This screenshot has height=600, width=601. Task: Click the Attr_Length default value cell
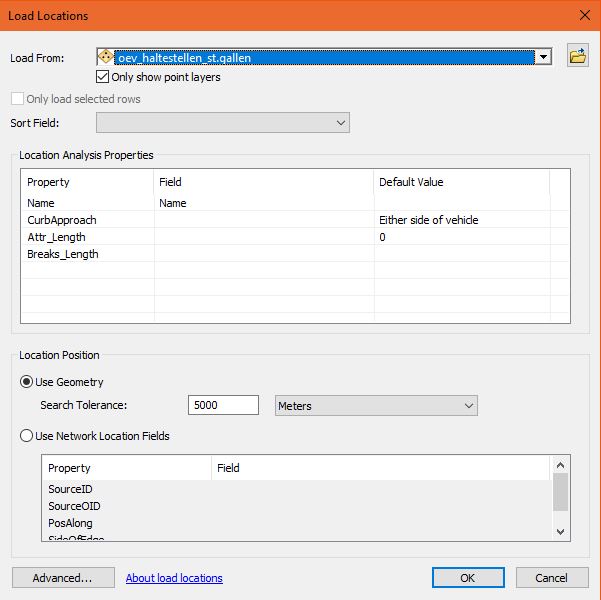tap(461, 237)
